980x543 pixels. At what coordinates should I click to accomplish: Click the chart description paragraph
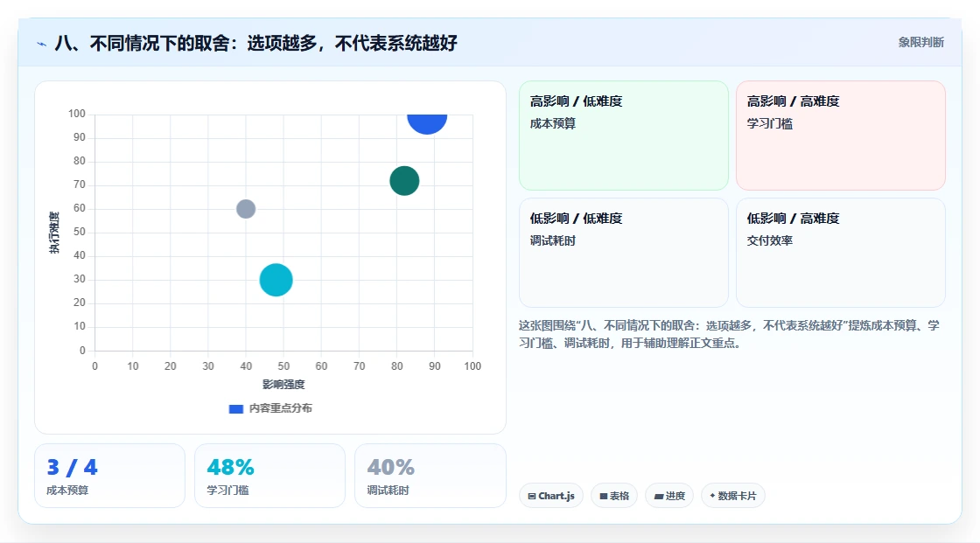(x=729, y=334)
